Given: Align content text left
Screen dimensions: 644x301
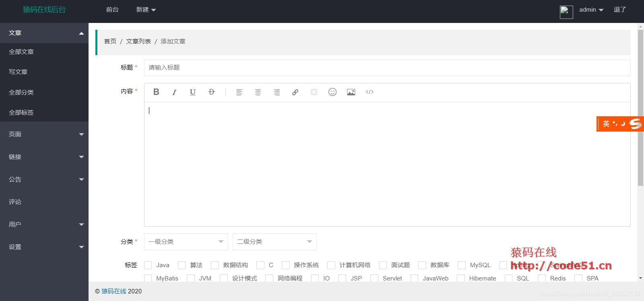Looking at the screenshot, I should click(x=239, y=92).
